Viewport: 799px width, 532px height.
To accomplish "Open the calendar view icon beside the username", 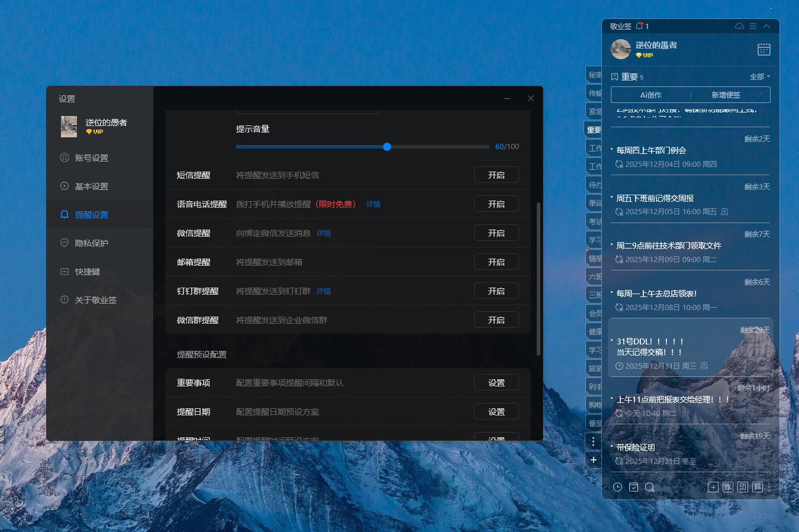I will [x=764, y=49].
